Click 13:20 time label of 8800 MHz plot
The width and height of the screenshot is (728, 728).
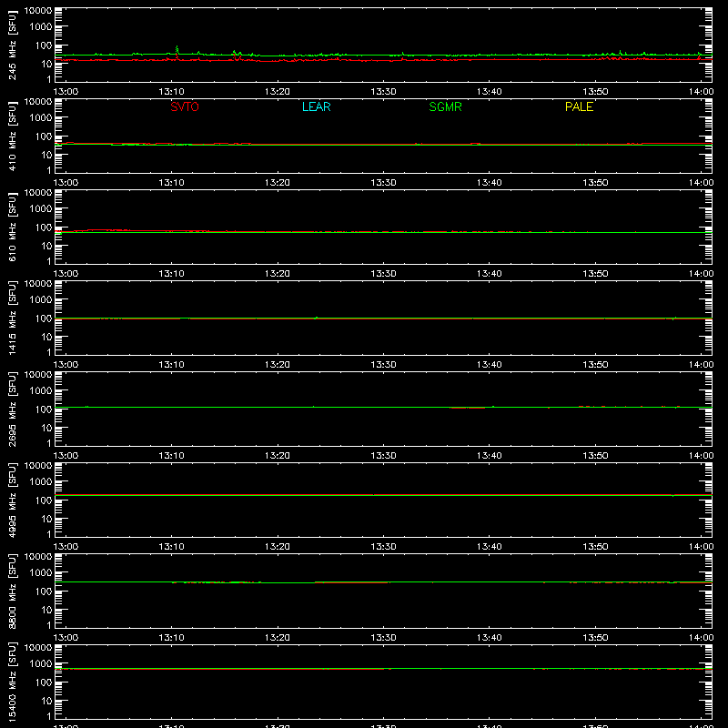(278, 638)
